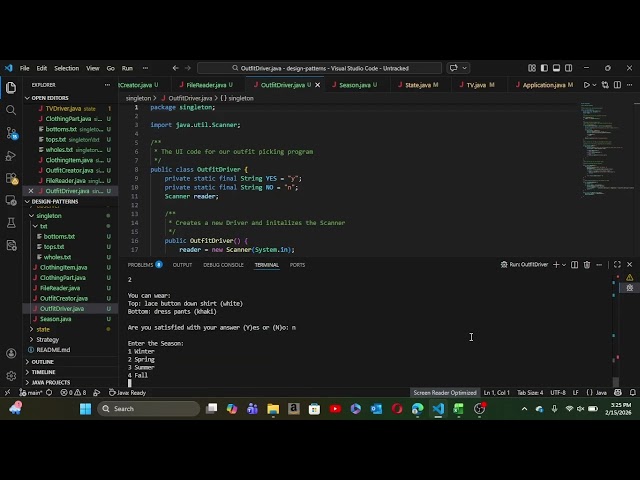640x480 pixels.
Task: Click the command center search box
Action: 320,68
